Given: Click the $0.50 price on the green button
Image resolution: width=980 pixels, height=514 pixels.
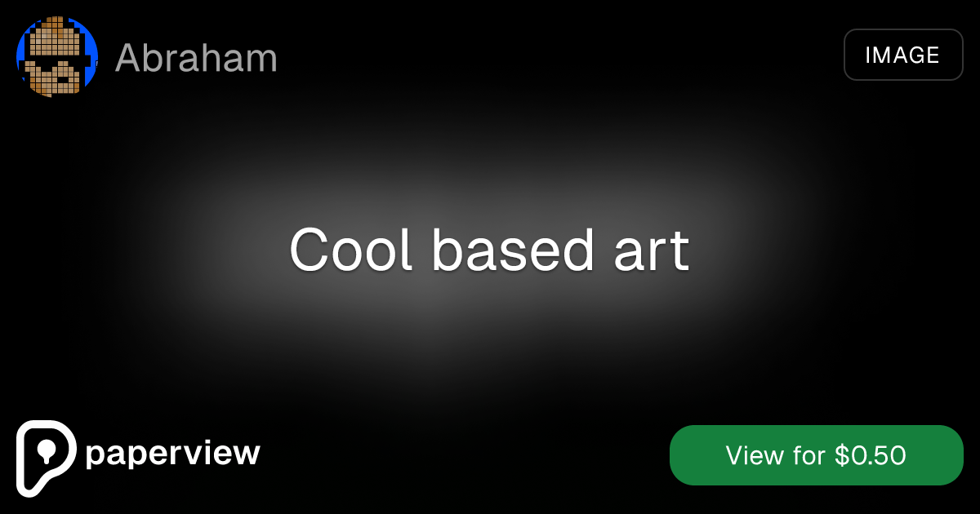Looking at the screenshot, I should pyautogui.click(x=871, y=455).
